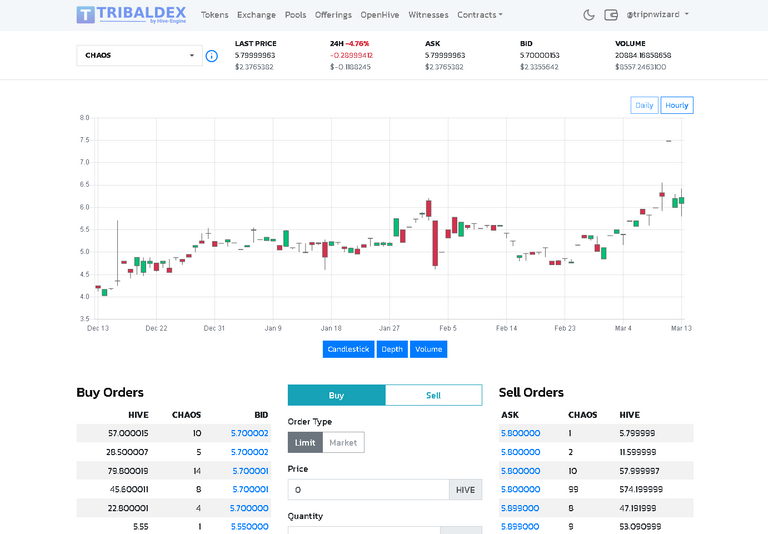Show the Depth chart
Image resolution: width=768 pixels, height=534 pixels.
click(x=392, y=349)
